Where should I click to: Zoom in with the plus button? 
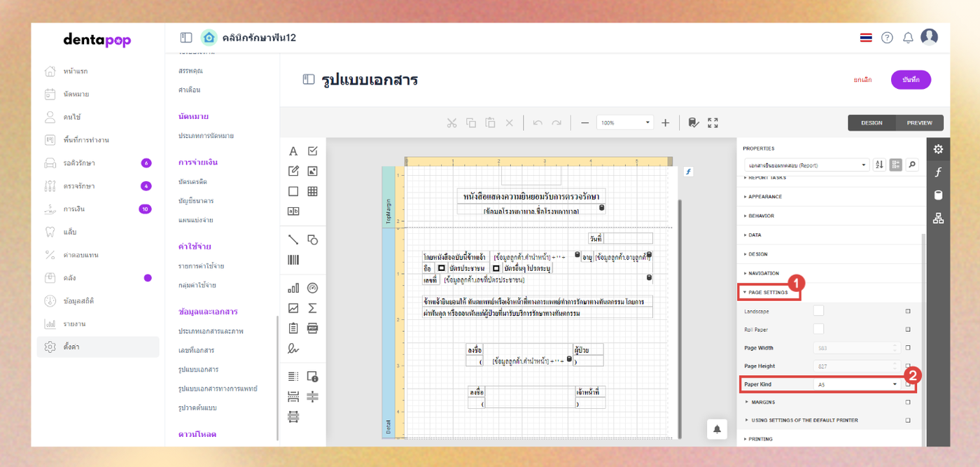pos(665,123)
